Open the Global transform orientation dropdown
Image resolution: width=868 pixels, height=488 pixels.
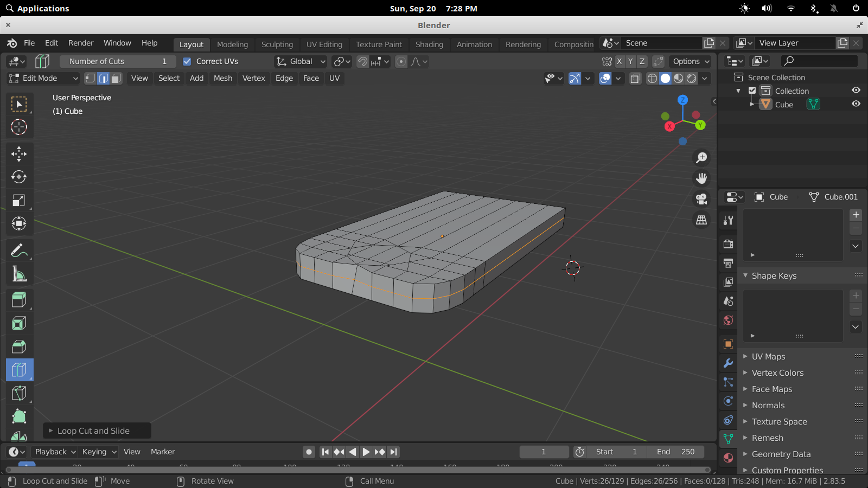[301, 61]
